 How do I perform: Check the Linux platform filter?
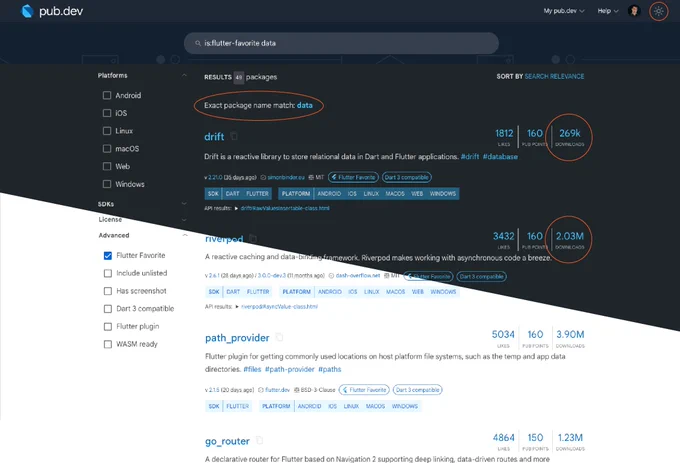click(107, 131)
